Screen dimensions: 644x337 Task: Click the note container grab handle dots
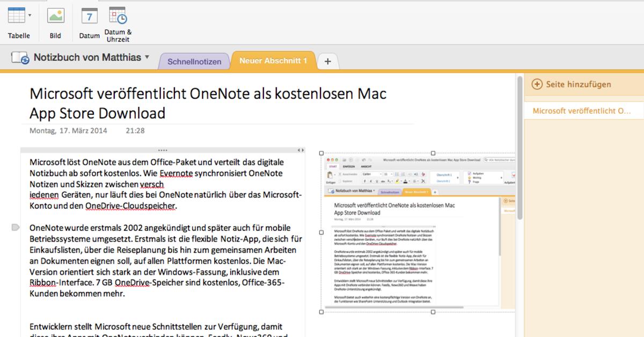click(x=162, y=150)
